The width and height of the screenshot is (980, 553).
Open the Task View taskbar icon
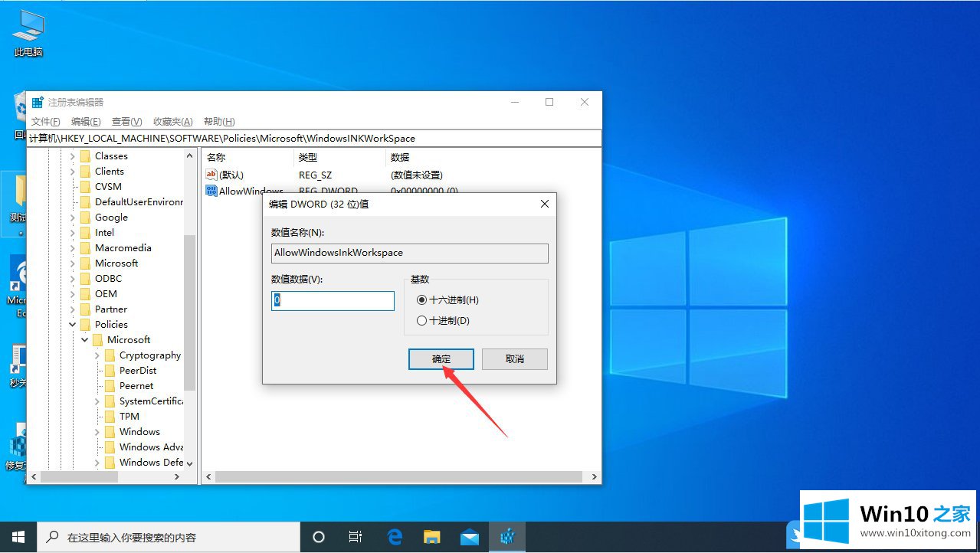point(356,537)
